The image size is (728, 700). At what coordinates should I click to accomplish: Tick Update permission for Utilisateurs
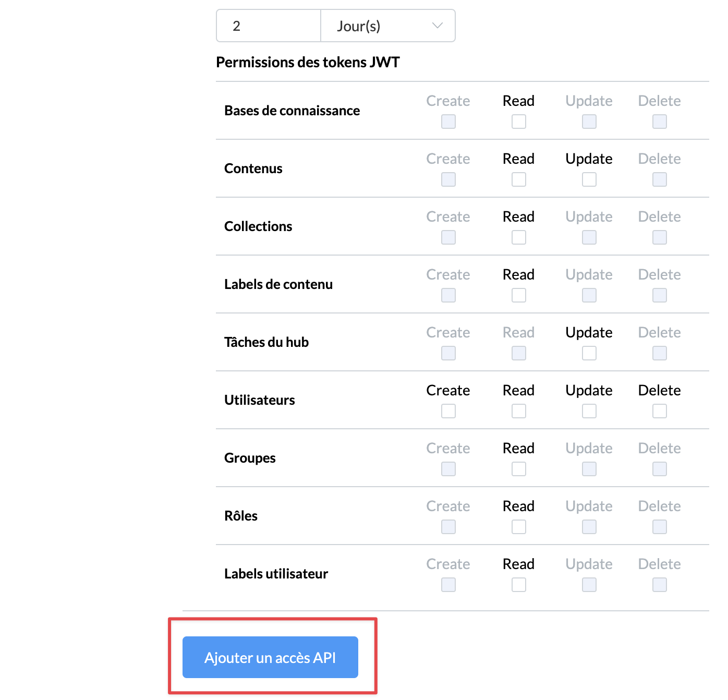click(x=589, y=411)
